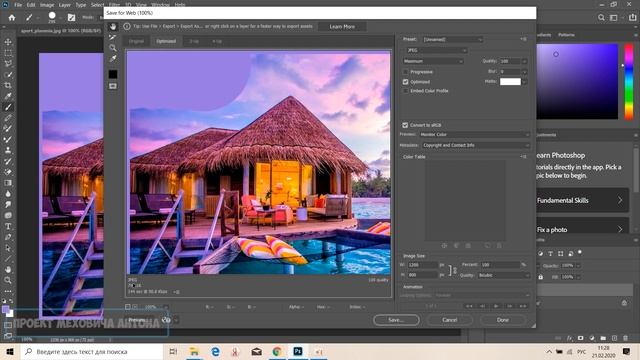Open the Preview Monitor Color dropdown

pos(475,134)
